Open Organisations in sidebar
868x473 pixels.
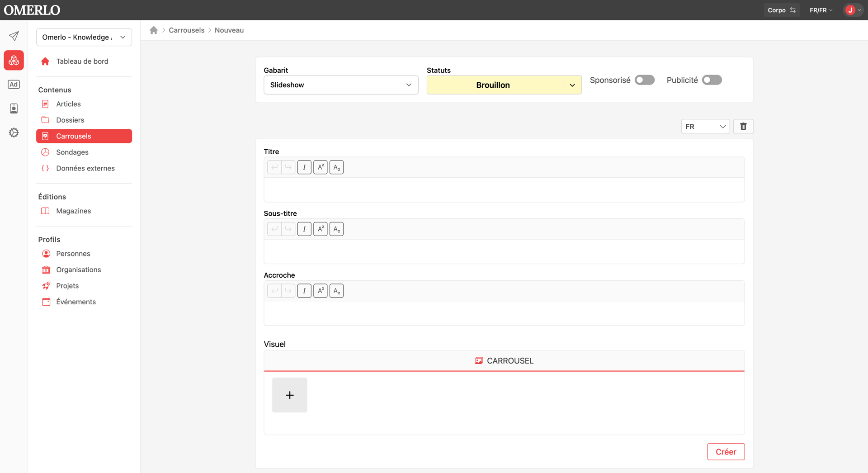tap(84, 270)
